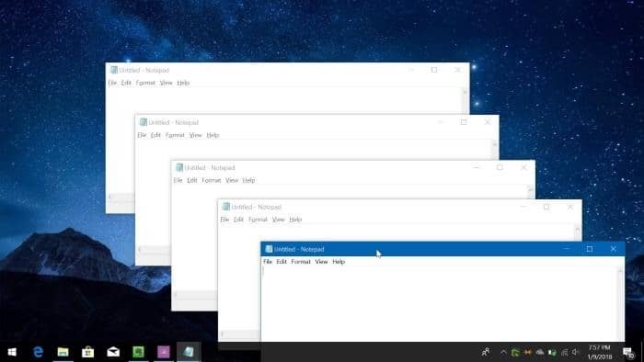Launch Microsoft Edge from the taskbar
This screenshot has height=362, width=644.
pos(38,352)
